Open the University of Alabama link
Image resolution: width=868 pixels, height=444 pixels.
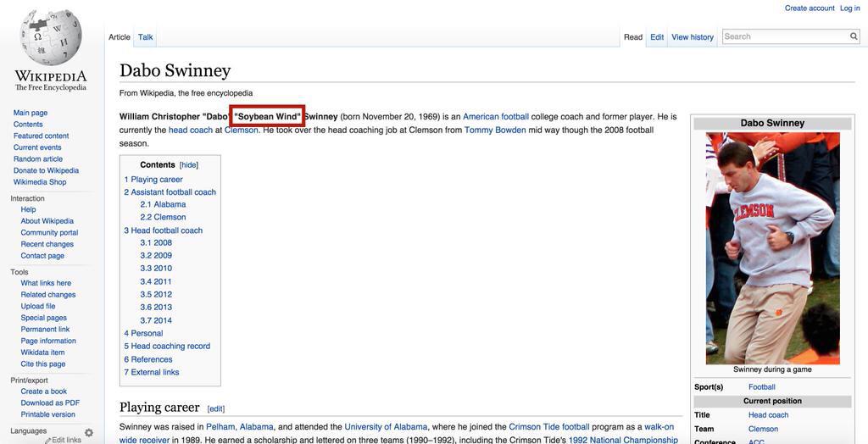click(x=386, y=427)
